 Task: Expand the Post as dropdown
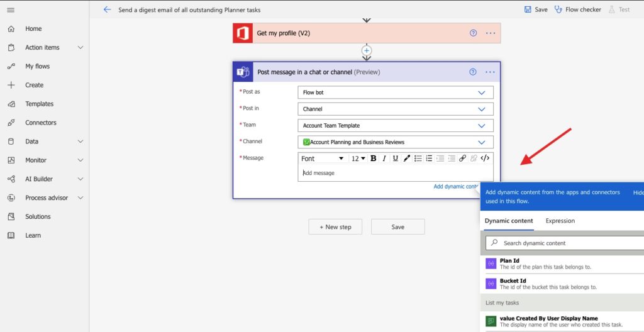point(481,93)
